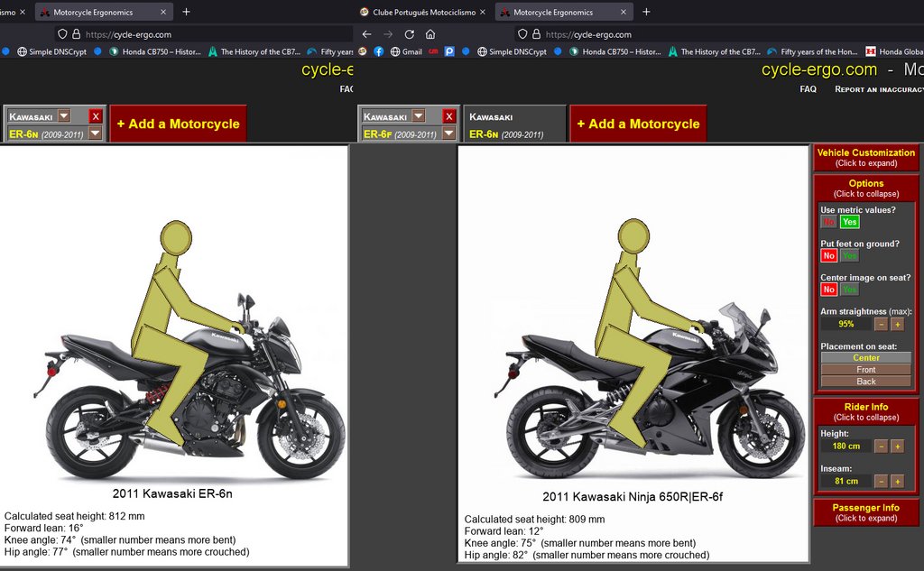Open Kawasaki make dropdown in left window

64,115
